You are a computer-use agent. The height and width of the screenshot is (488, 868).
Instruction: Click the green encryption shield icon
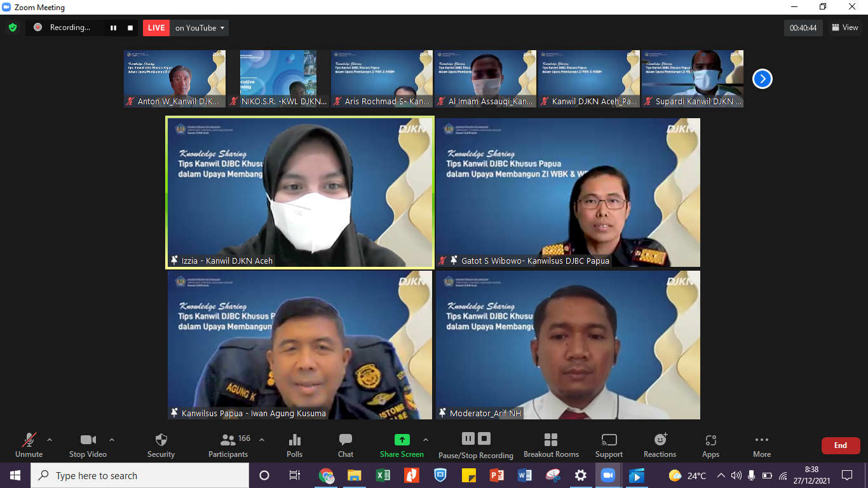(13, 28)
